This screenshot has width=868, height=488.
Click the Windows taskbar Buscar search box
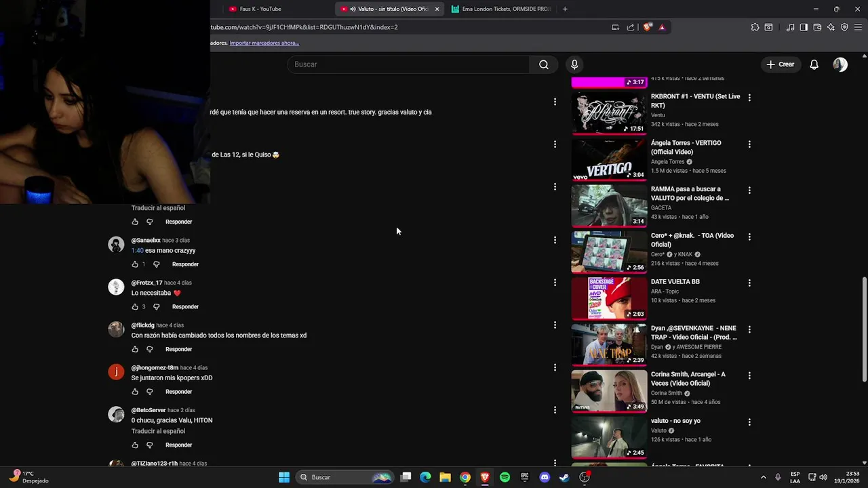[345, 477]
